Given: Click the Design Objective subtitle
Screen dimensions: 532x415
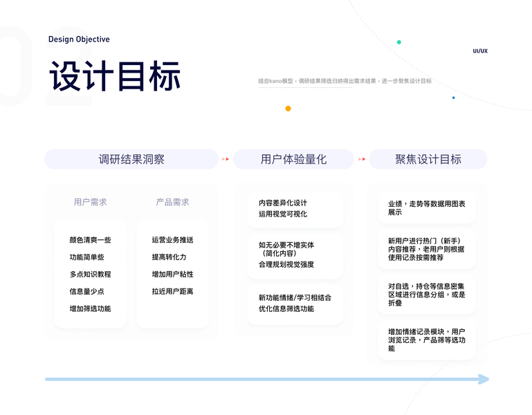Looking at the screenshot, I should coord(79,39).
